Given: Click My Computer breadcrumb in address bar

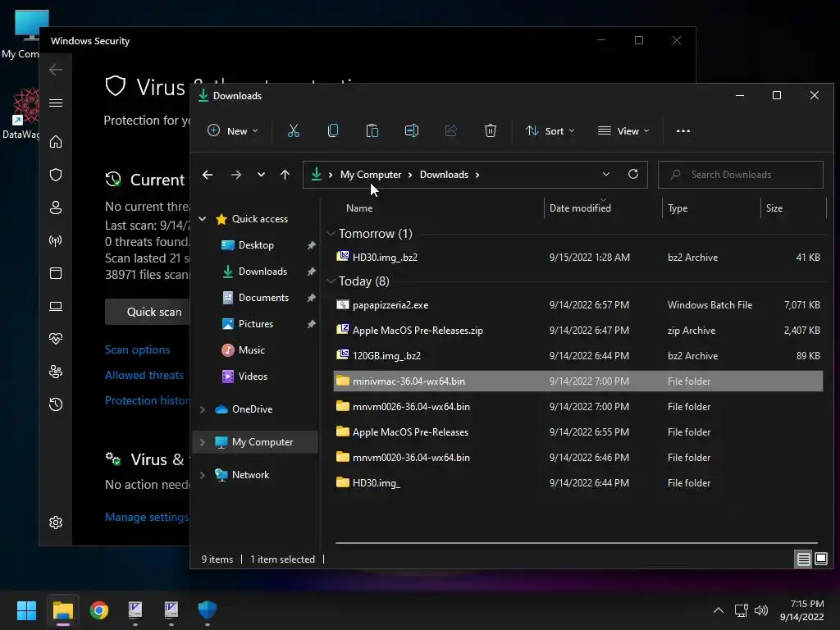Looking at the screenshot, I should coord(371,175).
